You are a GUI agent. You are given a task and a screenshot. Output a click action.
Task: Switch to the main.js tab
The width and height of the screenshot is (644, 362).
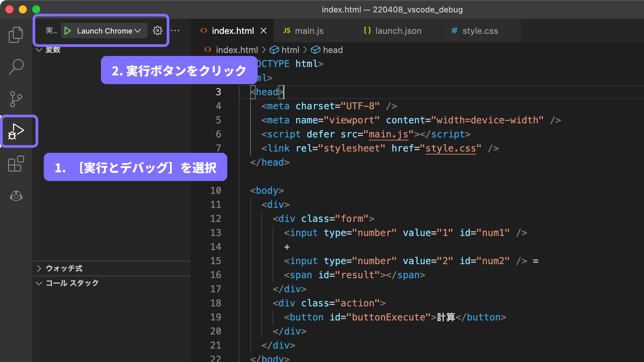(x=309, y=31)
